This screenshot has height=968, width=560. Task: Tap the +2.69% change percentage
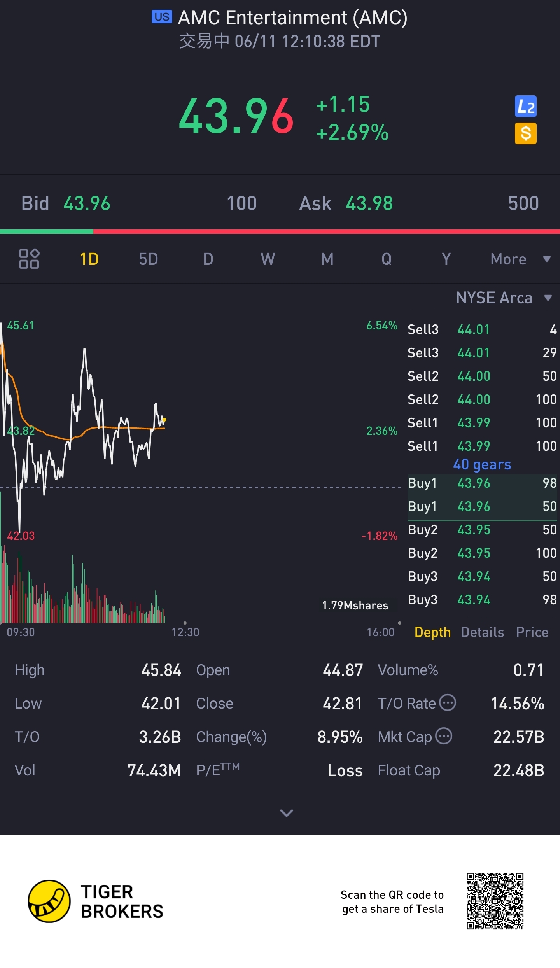(x=352, y=132)
